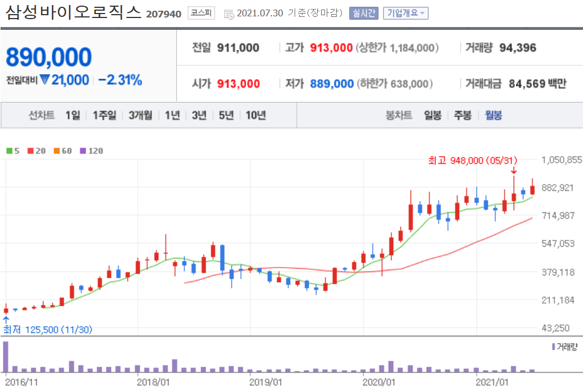Viewport: 583px width, 392px height.
Task: Click the date text 2021.07.30 기준(장마감)
Action: (290, 13)
